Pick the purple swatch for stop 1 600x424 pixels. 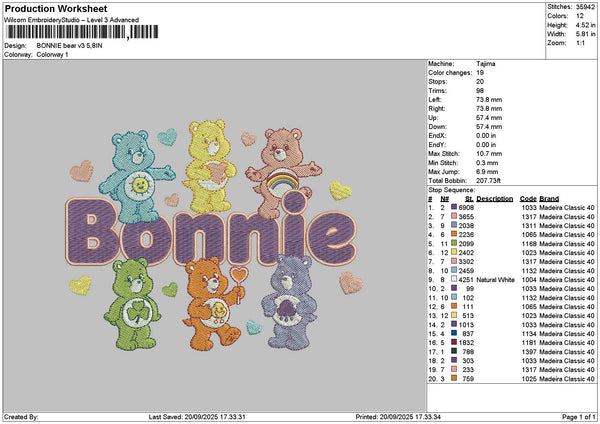click(x=455, y=207)
